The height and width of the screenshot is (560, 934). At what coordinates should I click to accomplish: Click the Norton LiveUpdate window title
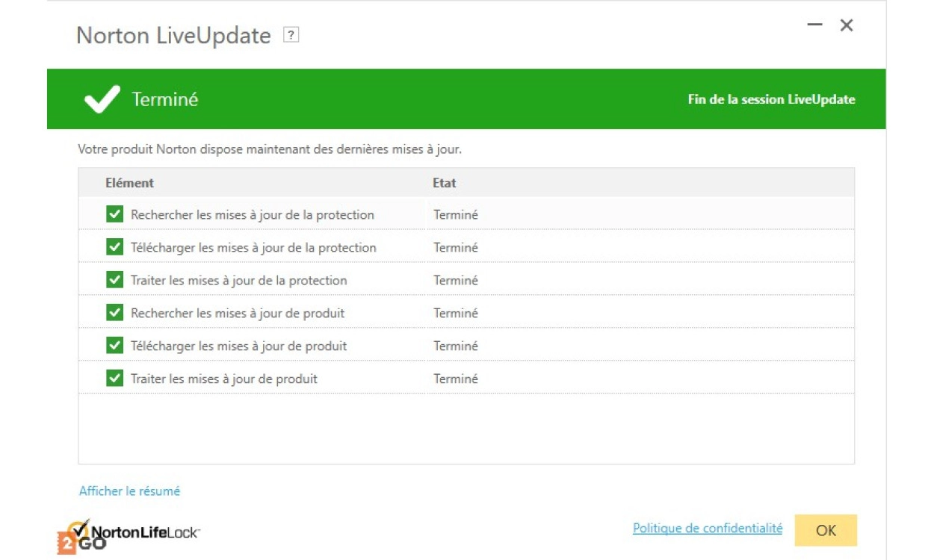173,35
